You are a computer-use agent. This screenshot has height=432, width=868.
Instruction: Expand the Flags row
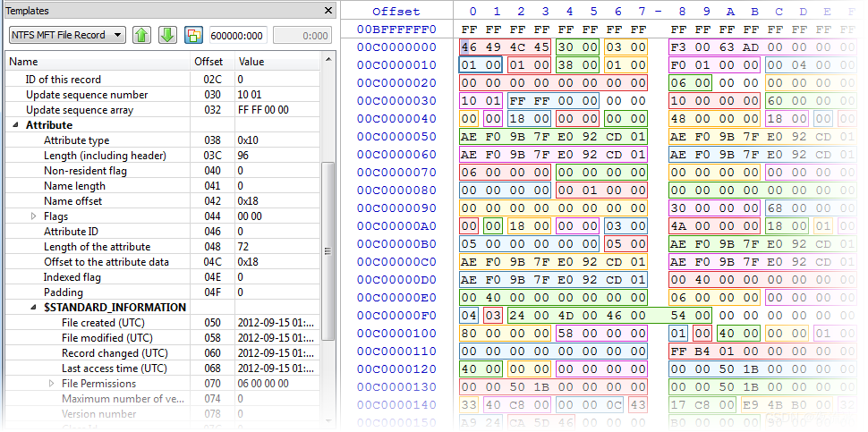point(33,216)
